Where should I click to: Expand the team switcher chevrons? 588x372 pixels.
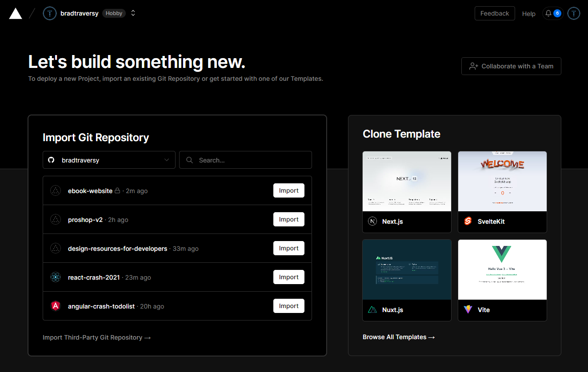pyautogui.click(x=133, y=13)
